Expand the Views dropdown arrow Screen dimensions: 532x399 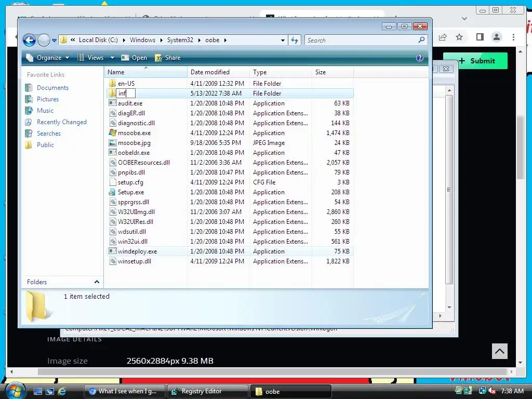click(112, 58)
